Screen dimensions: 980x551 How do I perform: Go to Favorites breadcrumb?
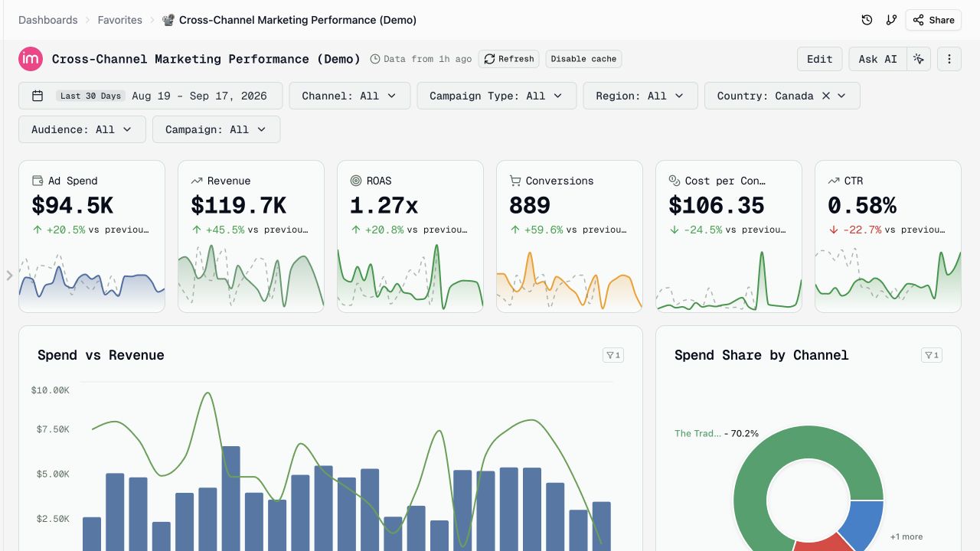(119, 20)
